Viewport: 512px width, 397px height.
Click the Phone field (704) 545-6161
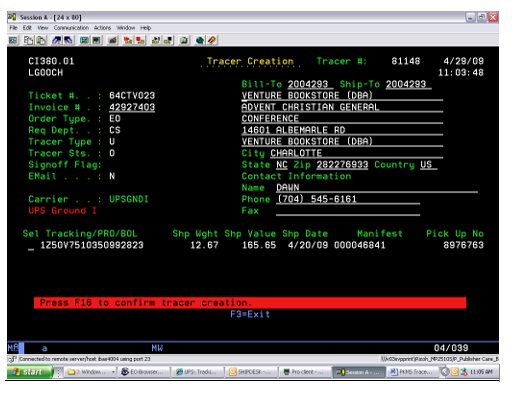coord(348,199)
